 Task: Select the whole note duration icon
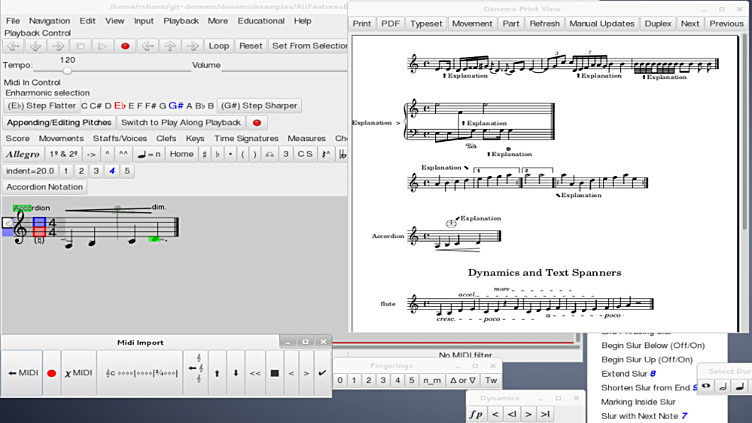click(706, 385)
